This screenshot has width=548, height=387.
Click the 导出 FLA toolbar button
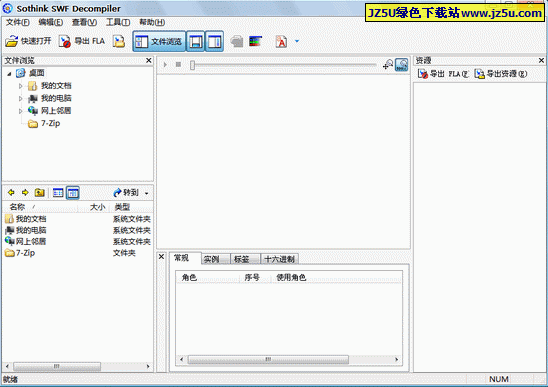coord(81,41)
